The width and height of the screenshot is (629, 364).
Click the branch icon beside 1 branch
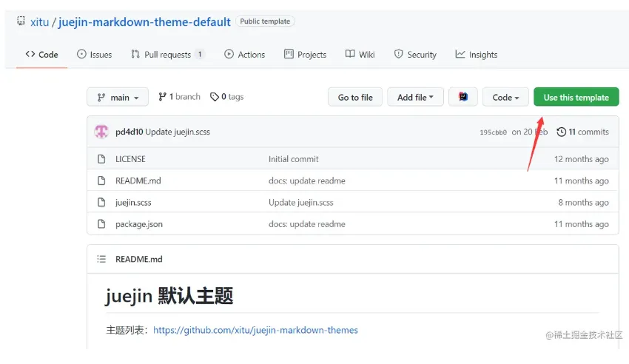(162, 97)
